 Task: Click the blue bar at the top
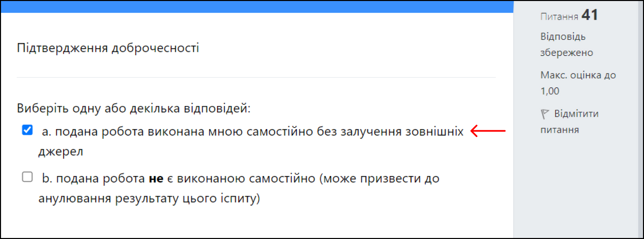click(x=257, y=7)
